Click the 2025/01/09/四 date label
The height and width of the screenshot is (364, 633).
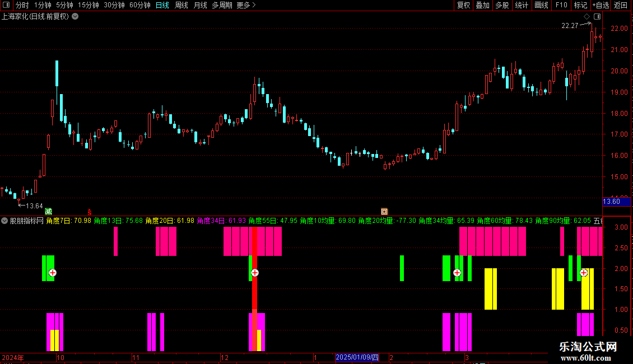coord(357,357)
